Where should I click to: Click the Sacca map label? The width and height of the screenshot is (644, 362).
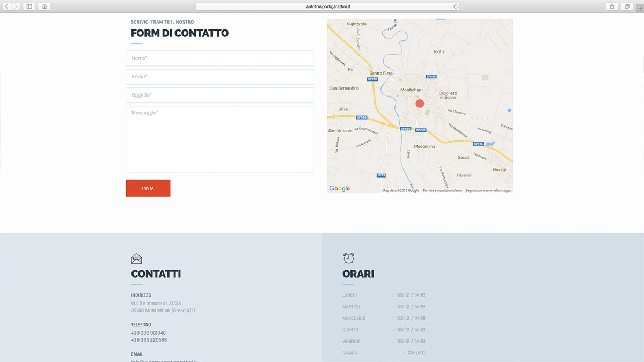(464, 157)
